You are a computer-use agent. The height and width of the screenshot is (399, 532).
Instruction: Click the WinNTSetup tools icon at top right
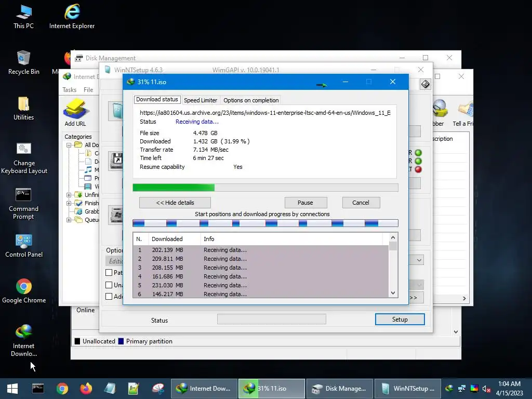click(x=425, y=84)
